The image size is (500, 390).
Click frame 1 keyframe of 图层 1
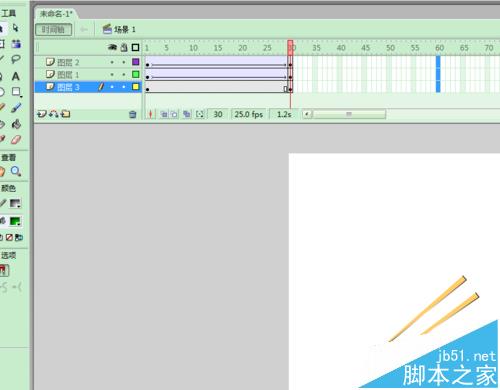(x=147, y=77)
